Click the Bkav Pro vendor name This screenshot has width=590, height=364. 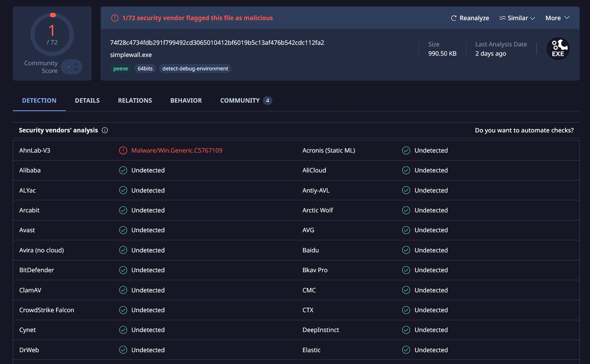pyautogui.click(x=315, y=270)
